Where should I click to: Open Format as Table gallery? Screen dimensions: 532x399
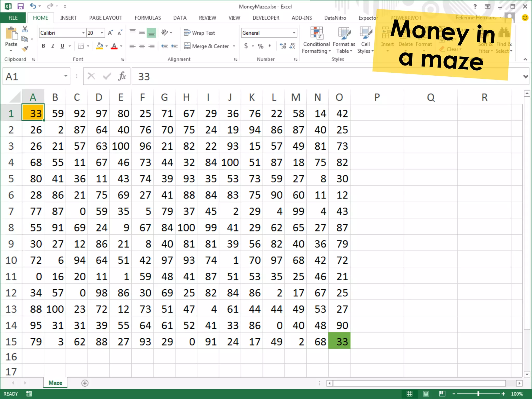point(344,40)
